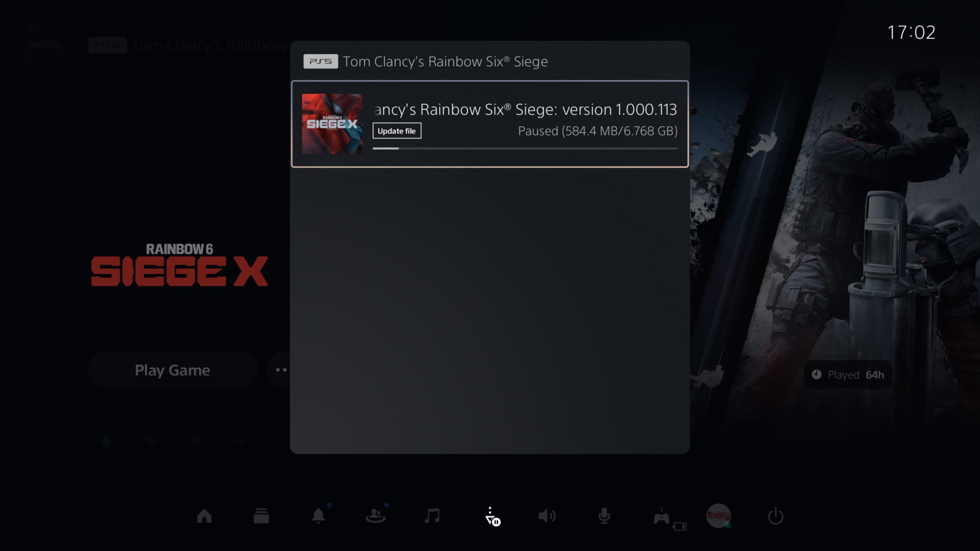Open Notifications bell icon

point(318,516)
